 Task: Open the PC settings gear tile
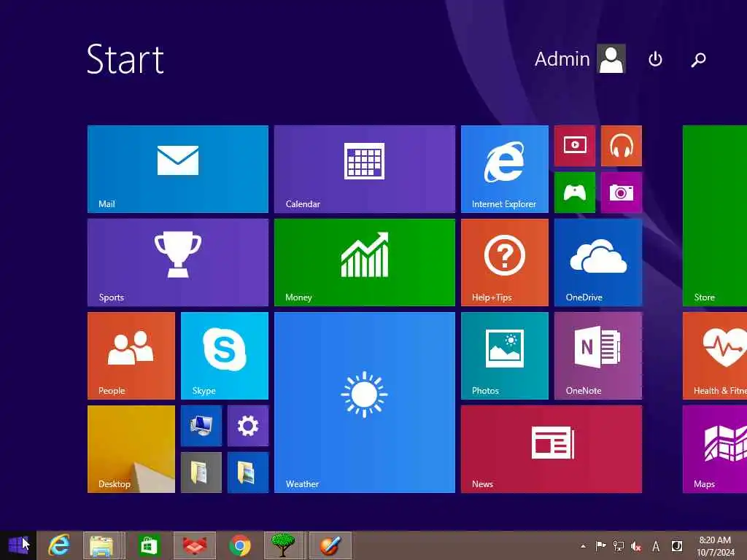248,426
